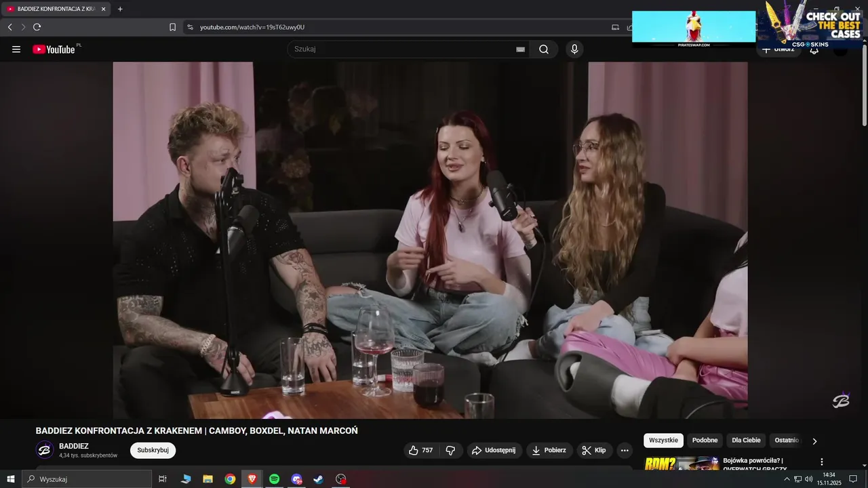
Task: Open the network tray icon
Action: pyautogui.click(x=797, y=479)
